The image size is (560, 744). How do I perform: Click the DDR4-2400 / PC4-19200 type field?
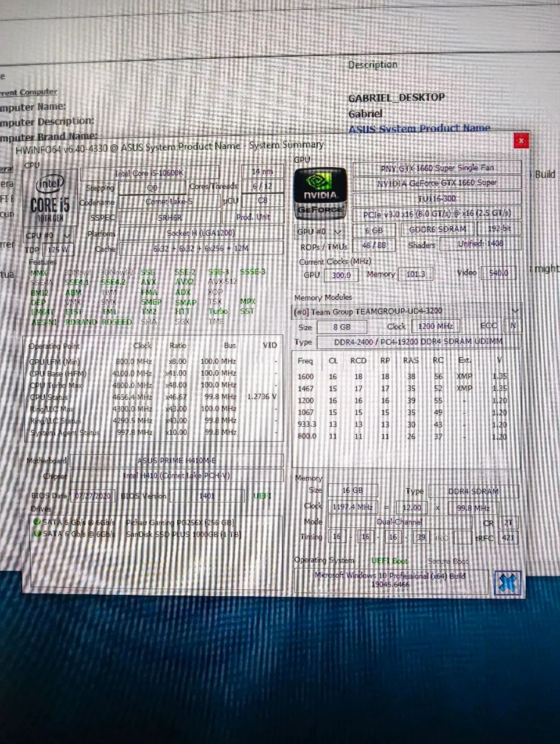pos(418,342)
